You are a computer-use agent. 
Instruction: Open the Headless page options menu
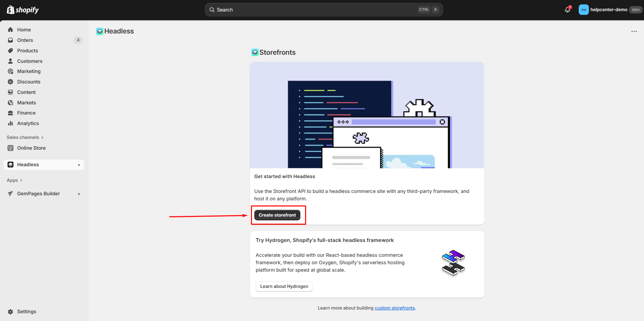click(634, 31)
